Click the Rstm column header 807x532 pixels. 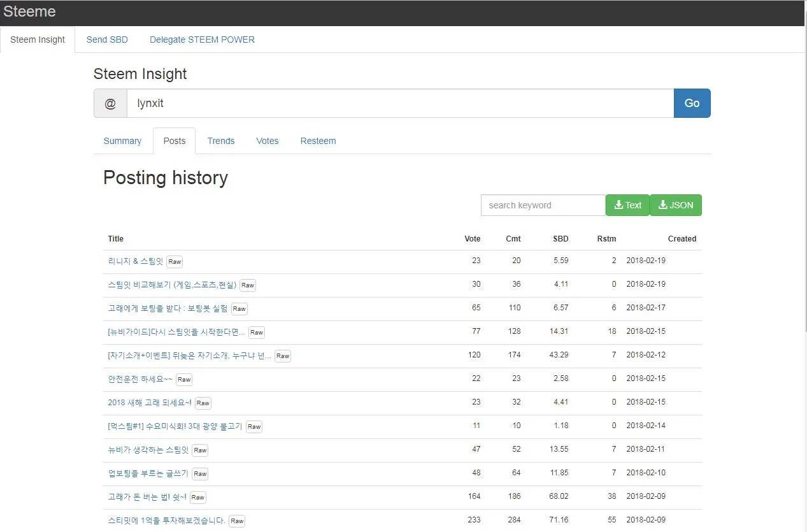tap(607, 239)
